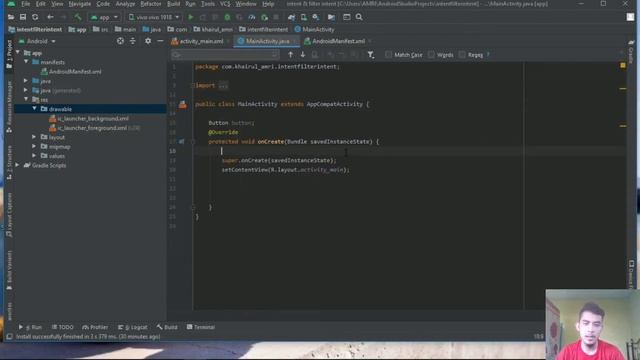Open the VCS menu

[x=225, y=4]
